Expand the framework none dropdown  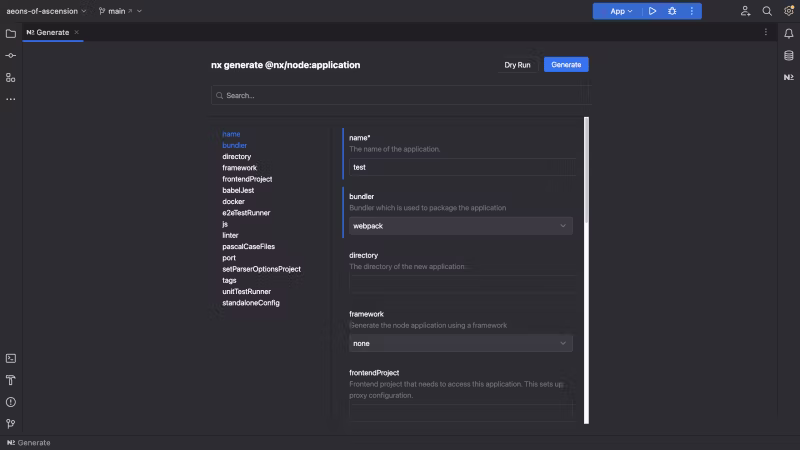pos(461,343)
